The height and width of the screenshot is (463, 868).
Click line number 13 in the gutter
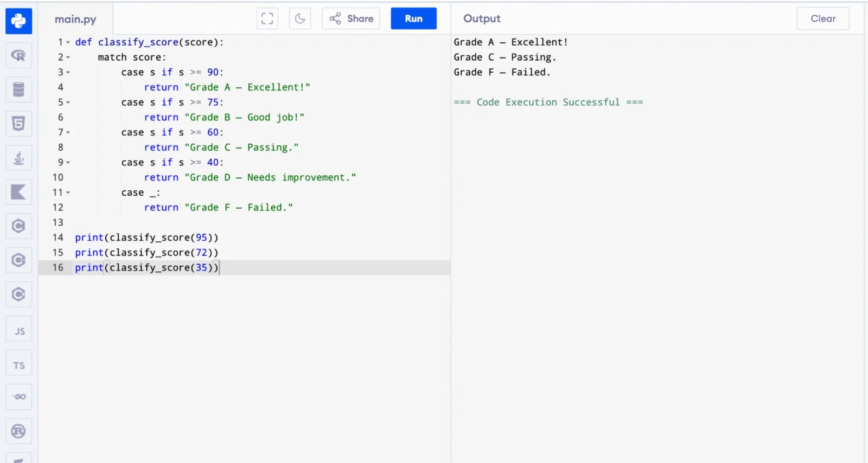[x=58, y=222]
